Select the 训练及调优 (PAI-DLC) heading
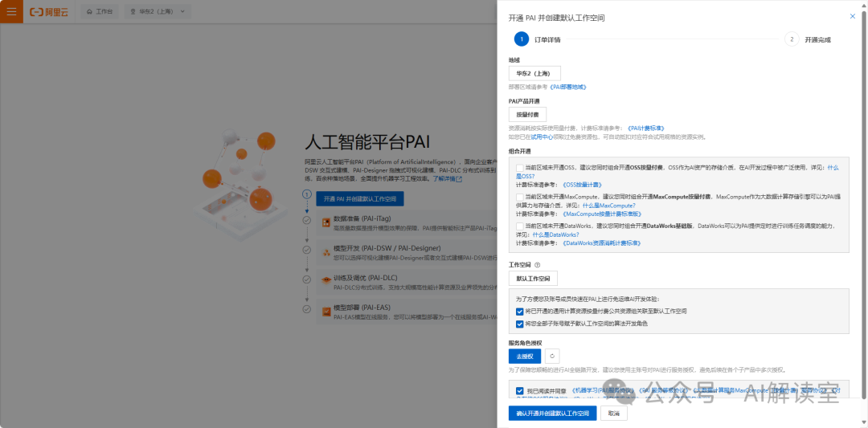868x428 pixels. 366,278
